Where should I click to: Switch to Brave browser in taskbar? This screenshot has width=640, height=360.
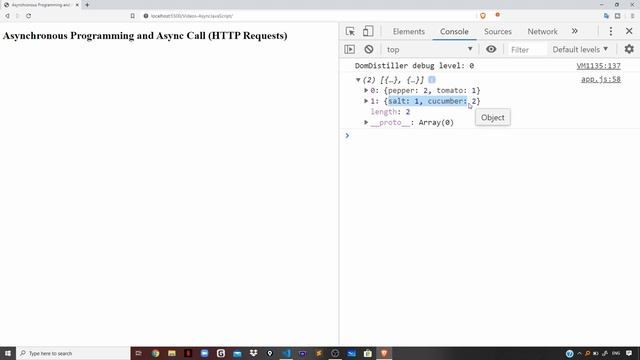[x=384, y=353]
